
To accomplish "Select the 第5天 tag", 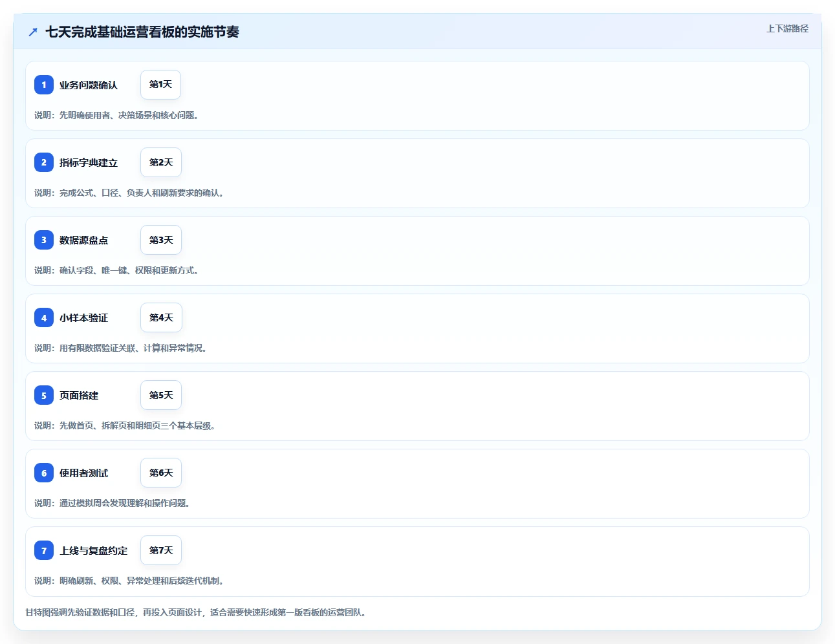I will point(161,395).
